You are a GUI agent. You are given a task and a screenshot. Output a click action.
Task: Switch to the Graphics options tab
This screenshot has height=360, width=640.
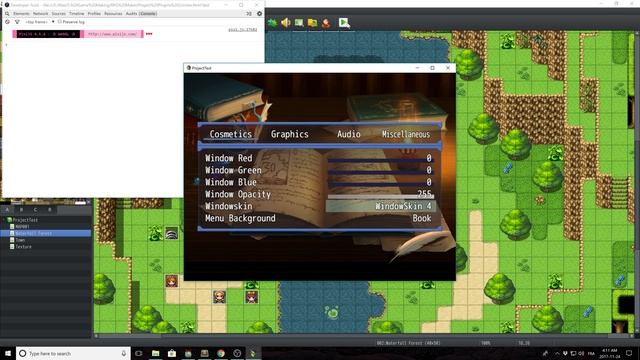(289, 134)
